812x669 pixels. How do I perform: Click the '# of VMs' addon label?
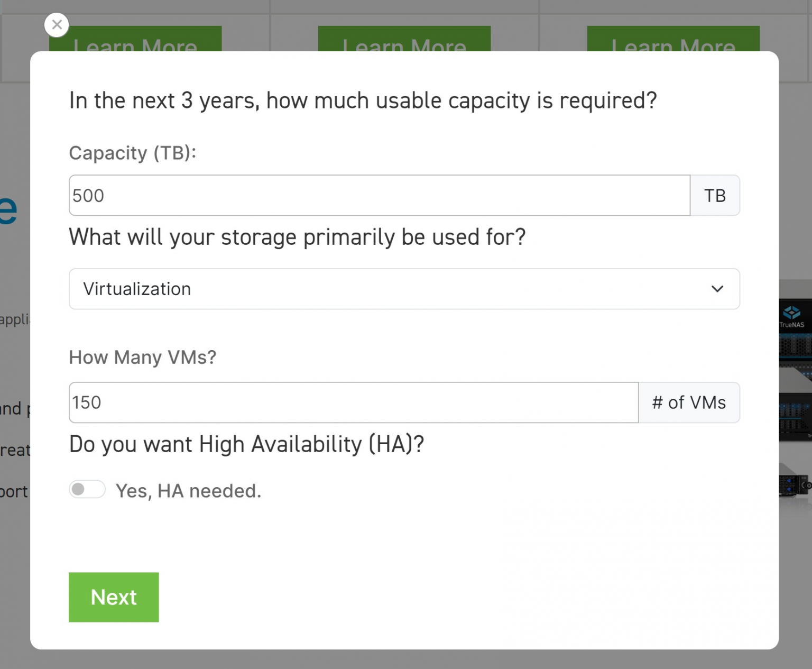click(x=689, y=402)
